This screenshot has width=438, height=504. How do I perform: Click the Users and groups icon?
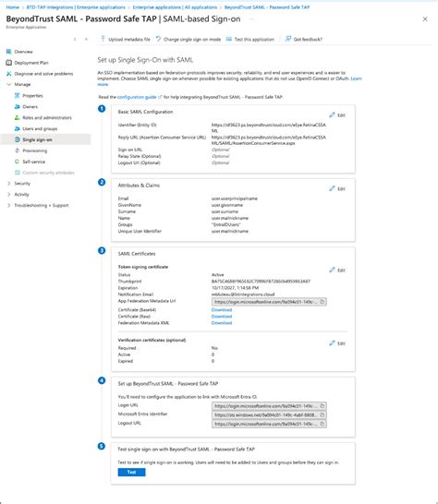[17, 128]
